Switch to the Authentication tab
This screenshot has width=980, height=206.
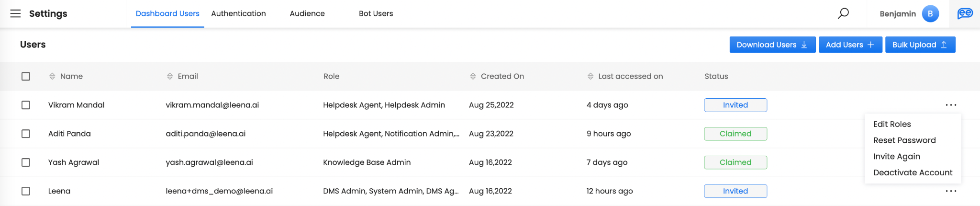pyautogui.click(x=238, y=13)
